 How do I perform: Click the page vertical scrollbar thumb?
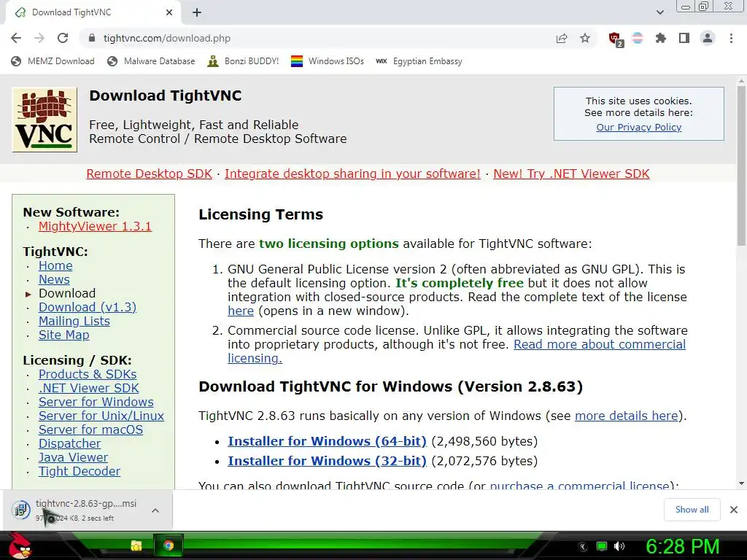[741, 166]
